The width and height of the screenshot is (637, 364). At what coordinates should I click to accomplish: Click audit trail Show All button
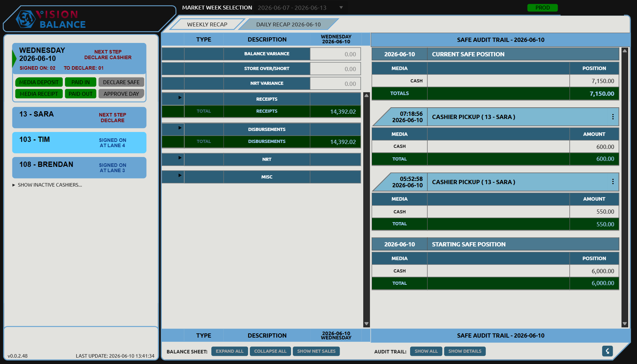pos(426,351)
